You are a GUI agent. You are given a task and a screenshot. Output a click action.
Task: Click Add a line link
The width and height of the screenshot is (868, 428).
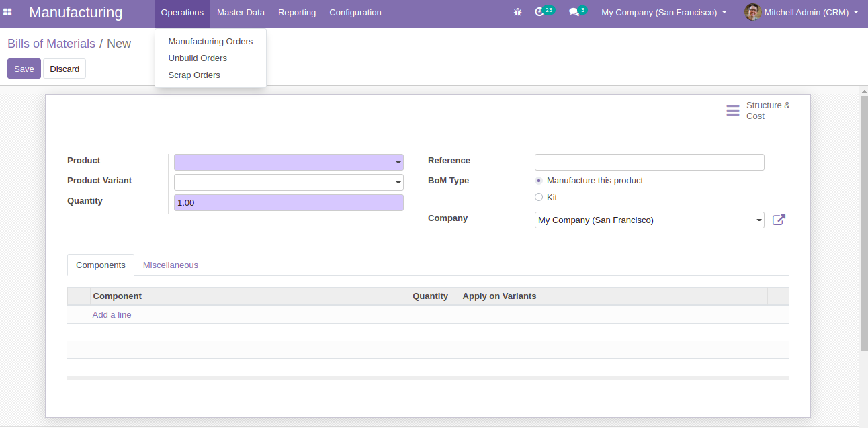(x=112, y=315)
